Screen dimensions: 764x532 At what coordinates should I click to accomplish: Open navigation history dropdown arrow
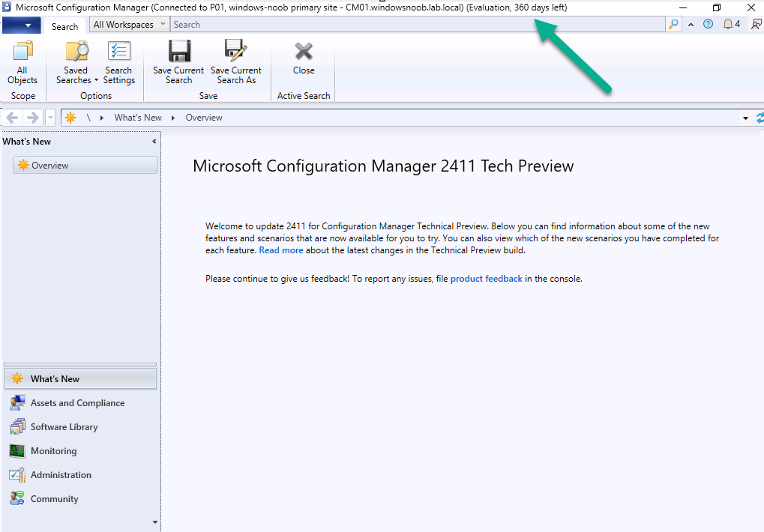click(50, 118)
